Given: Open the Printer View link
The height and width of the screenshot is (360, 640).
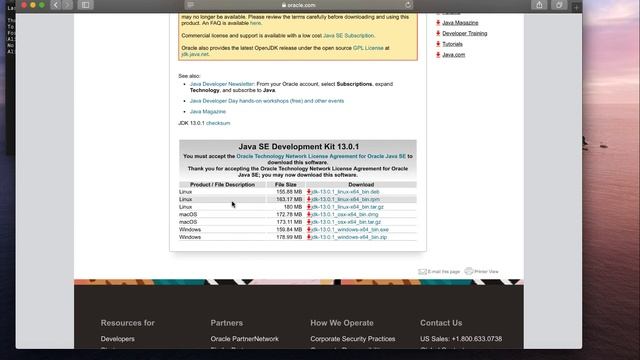Looking at the screenshot, I should point(486,271).
